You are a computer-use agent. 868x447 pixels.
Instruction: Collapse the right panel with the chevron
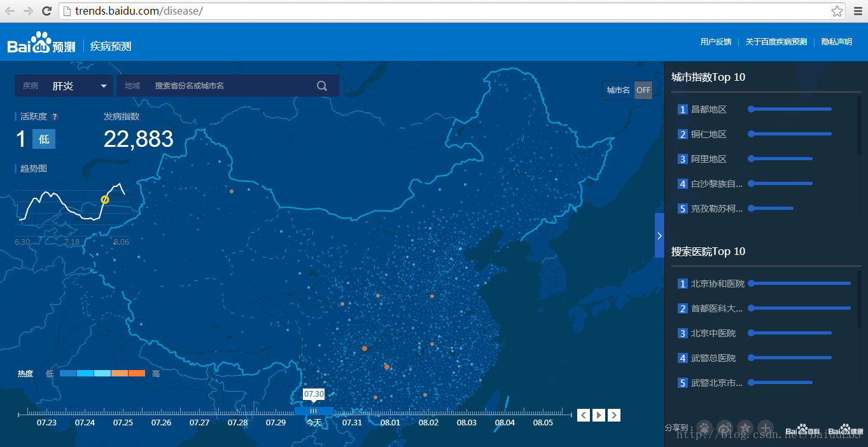tap(659, 235)
